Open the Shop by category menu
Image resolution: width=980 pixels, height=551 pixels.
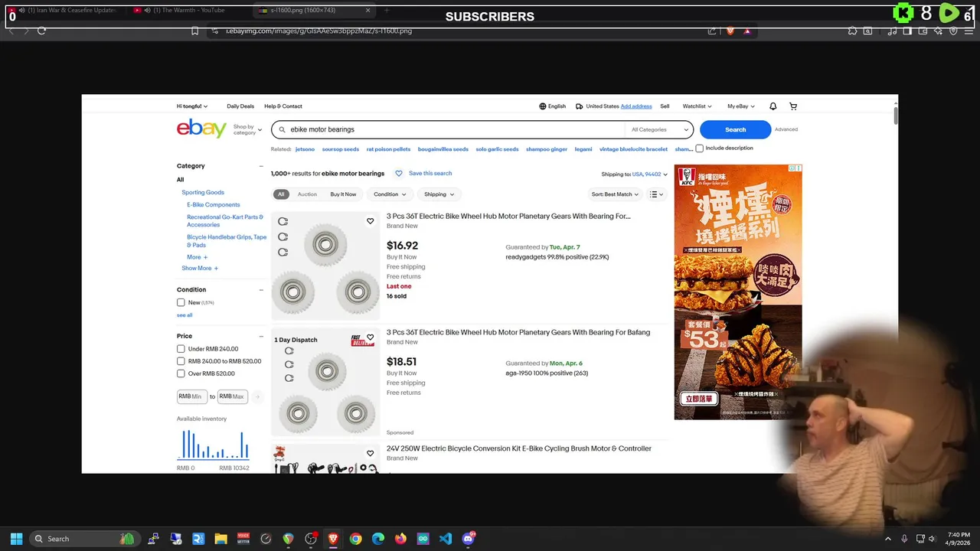(x=247, y=129)
